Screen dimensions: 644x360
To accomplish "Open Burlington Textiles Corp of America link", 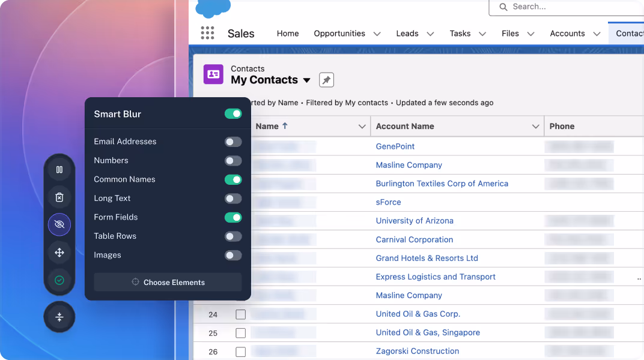I will 442,183.
